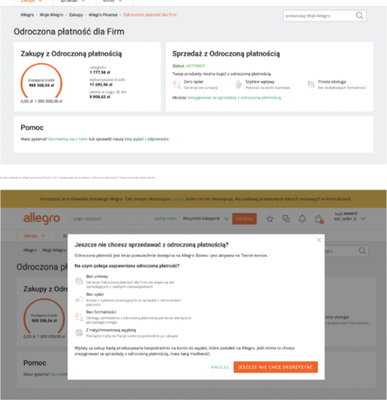Open the favorites star icon
387x400 pixels.
270,219
